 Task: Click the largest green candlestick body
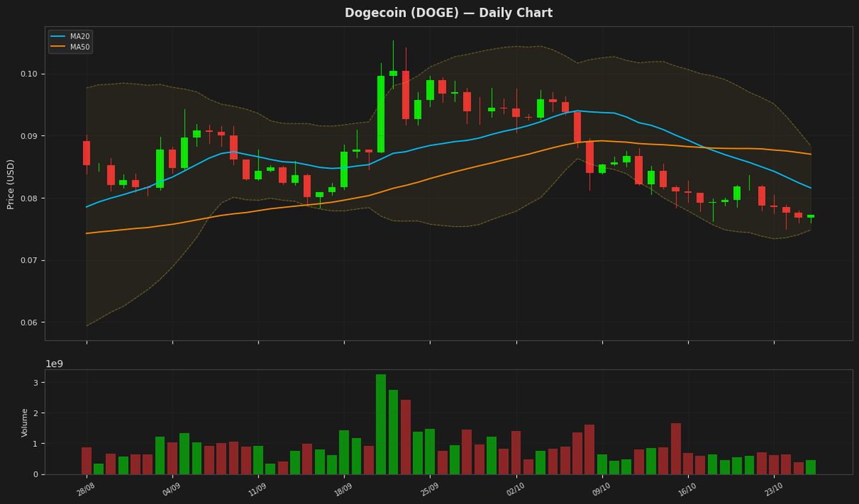(381, 115)
